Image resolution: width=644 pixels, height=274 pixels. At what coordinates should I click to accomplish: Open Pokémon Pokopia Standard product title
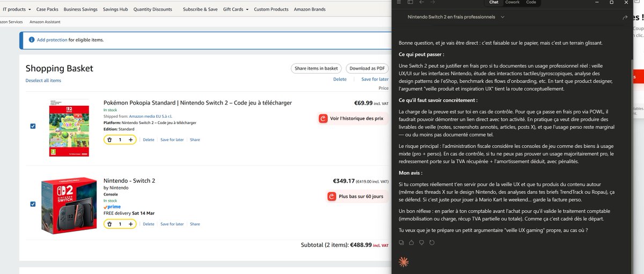point(197,103)
